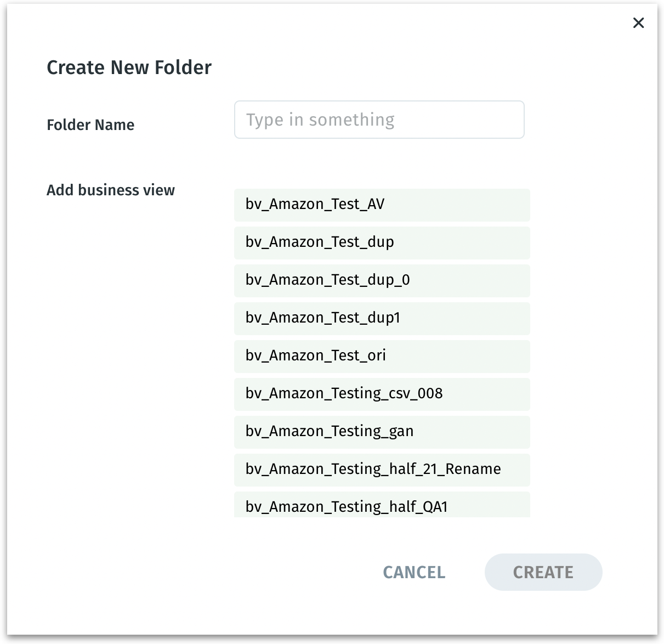
Task: Focus the 'Type in something' text box
Action: [379, 120]
